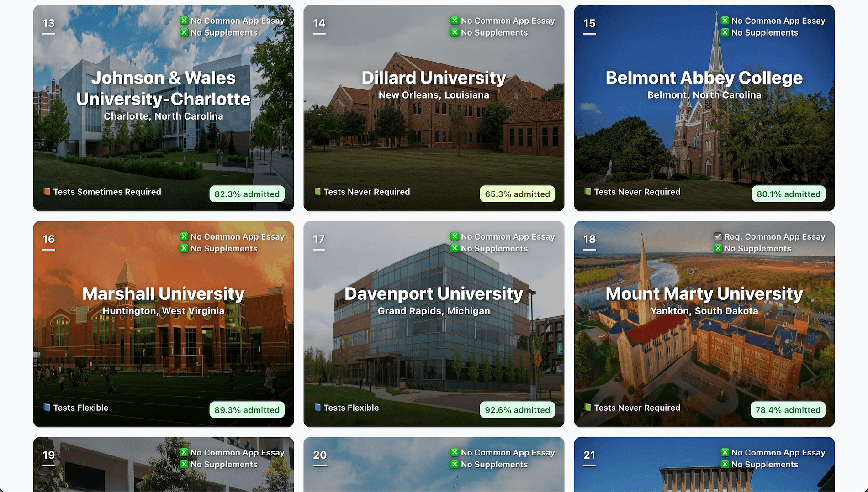This screenshot has width=868, height=492.
Task: Click the Req. Common App Essay checkmark on Mount Marty
Action: (718, 236)
